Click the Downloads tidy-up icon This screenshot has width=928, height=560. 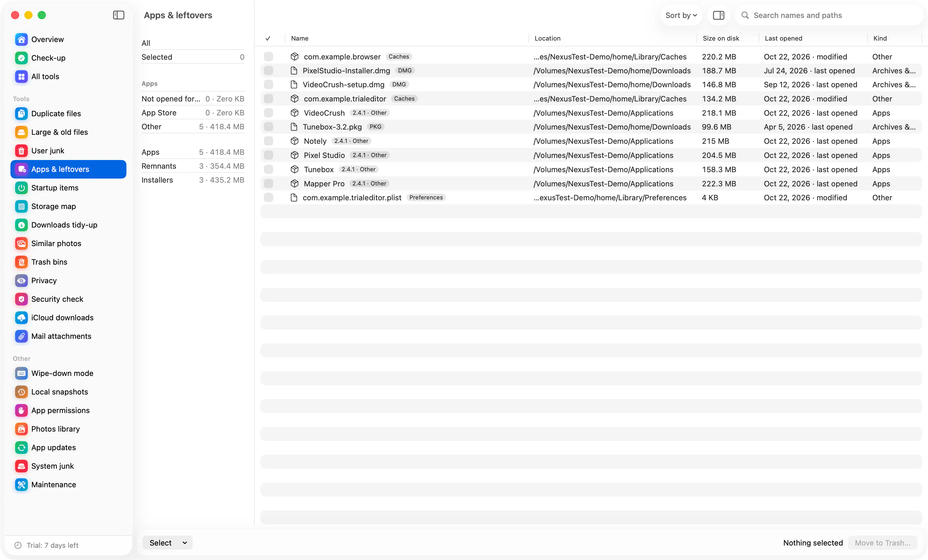21,225
